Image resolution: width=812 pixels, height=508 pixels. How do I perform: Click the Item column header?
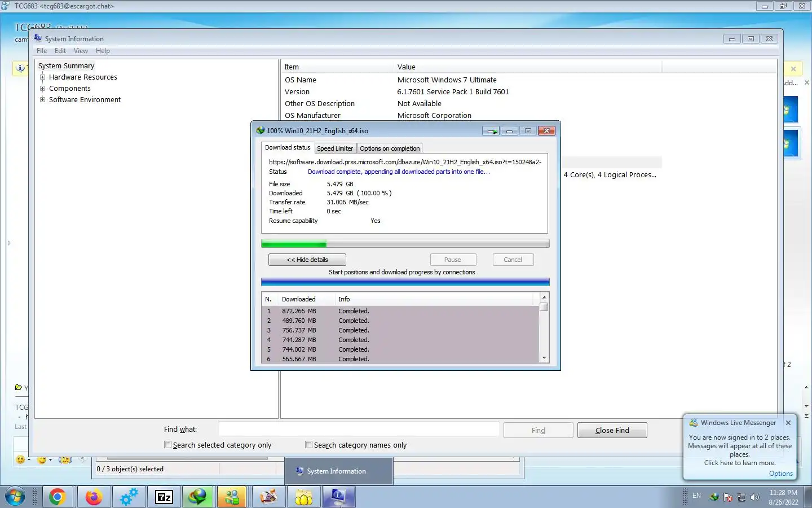337,67
